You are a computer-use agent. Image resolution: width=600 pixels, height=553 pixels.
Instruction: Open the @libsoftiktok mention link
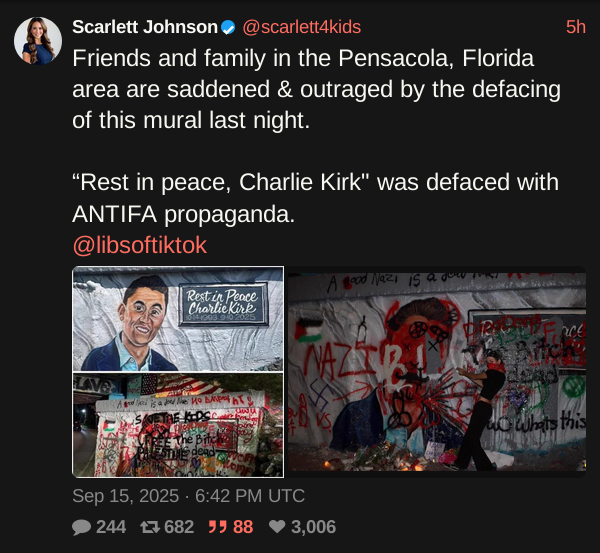140,245
